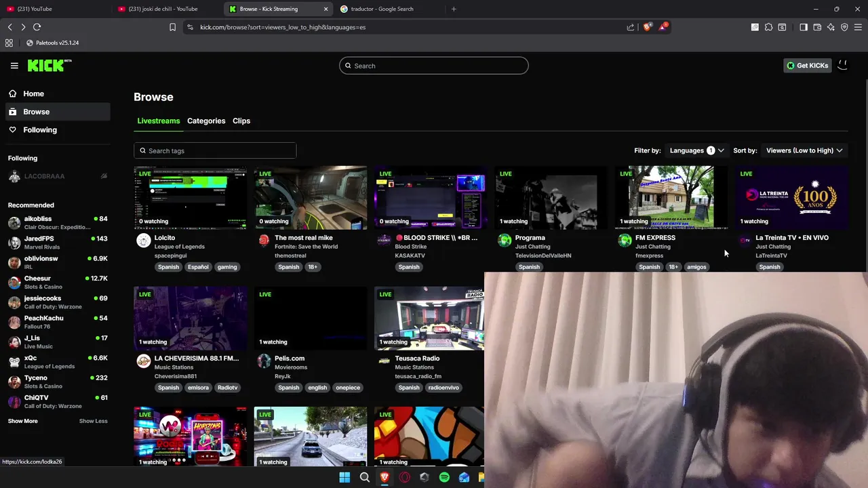Open the Brave Shields icon
868x488 pixels.
(x=648, y=27)
